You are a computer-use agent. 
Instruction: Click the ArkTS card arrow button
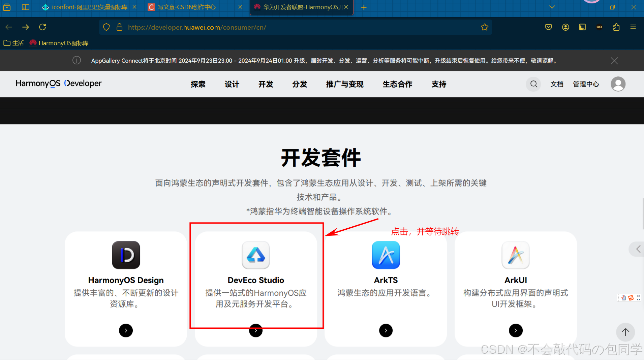[386, 330]
